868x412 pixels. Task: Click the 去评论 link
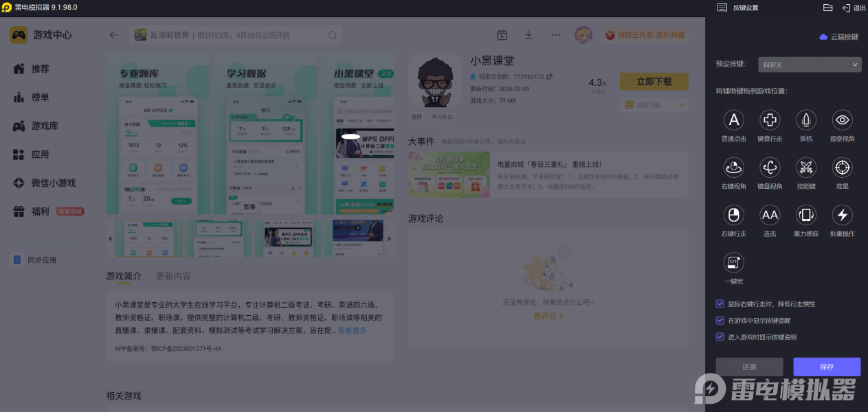pos(548,316)
